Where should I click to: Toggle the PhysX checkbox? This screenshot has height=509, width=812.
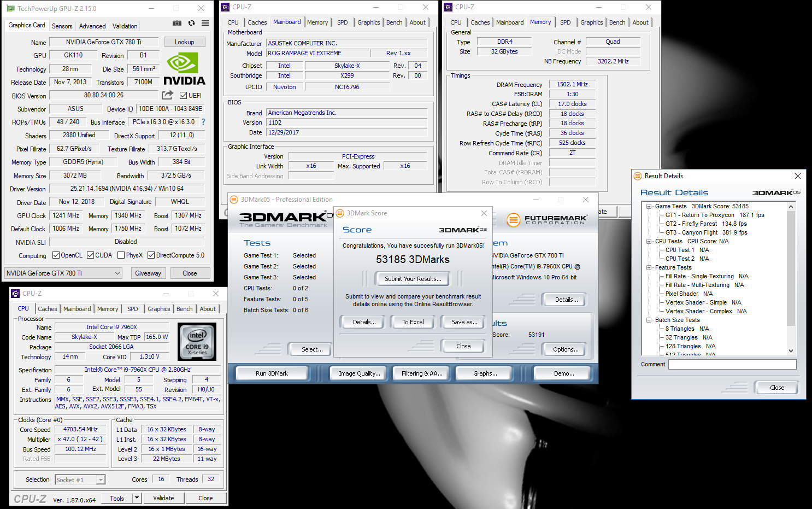(121, 255)
